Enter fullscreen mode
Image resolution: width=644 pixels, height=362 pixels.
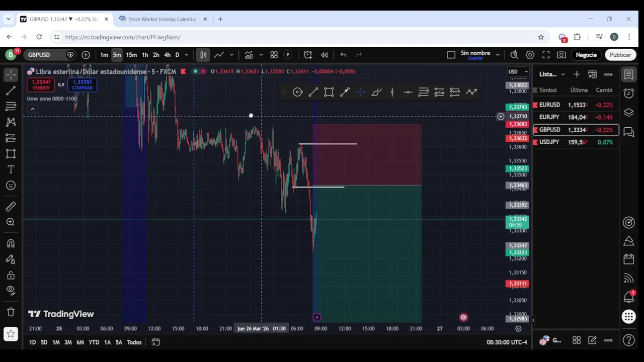(546, 55)
